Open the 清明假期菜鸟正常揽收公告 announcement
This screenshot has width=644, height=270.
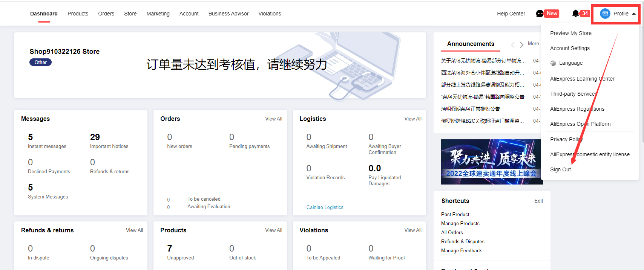[x=471, y=109]
